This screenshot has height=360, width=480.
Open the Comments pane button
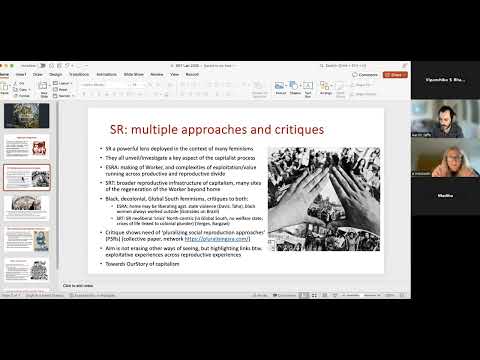(x=365, y=75)
